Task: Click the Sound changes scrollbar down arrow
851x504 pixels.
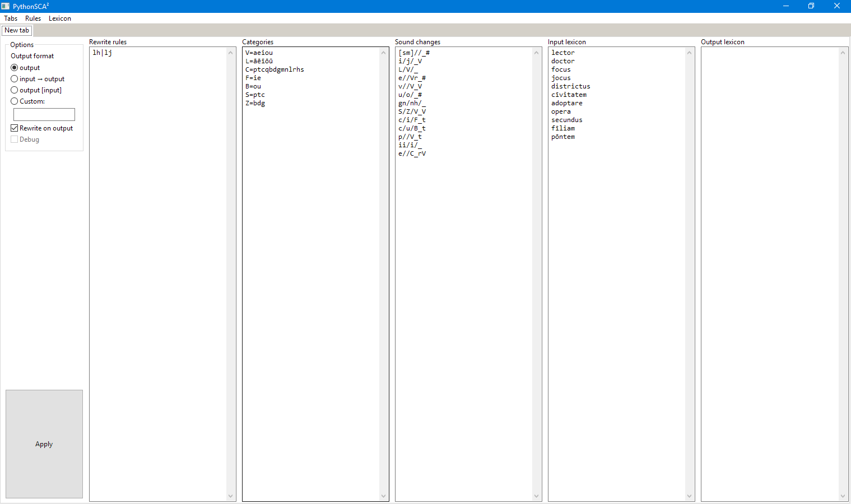Action: click(536, 496)
